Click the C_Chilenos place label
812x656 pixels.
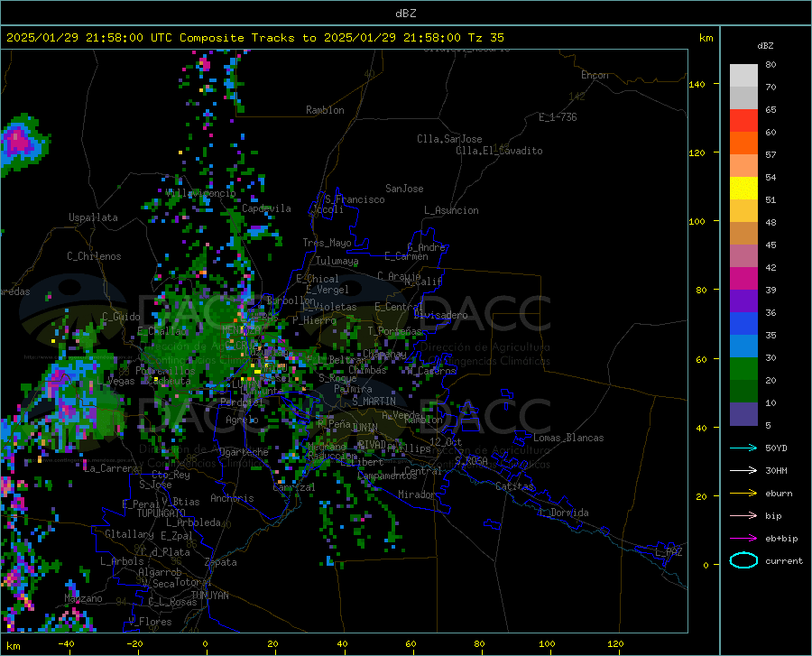94,256
